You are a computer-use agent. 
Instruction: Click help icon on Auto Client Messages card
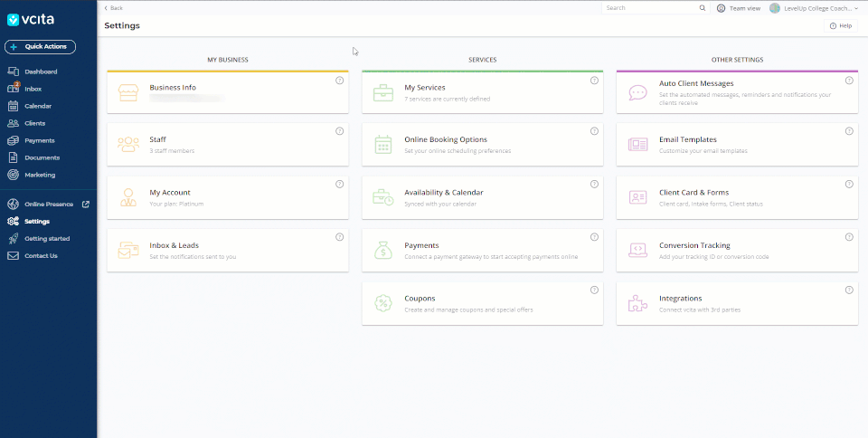[x=849, y=81]
